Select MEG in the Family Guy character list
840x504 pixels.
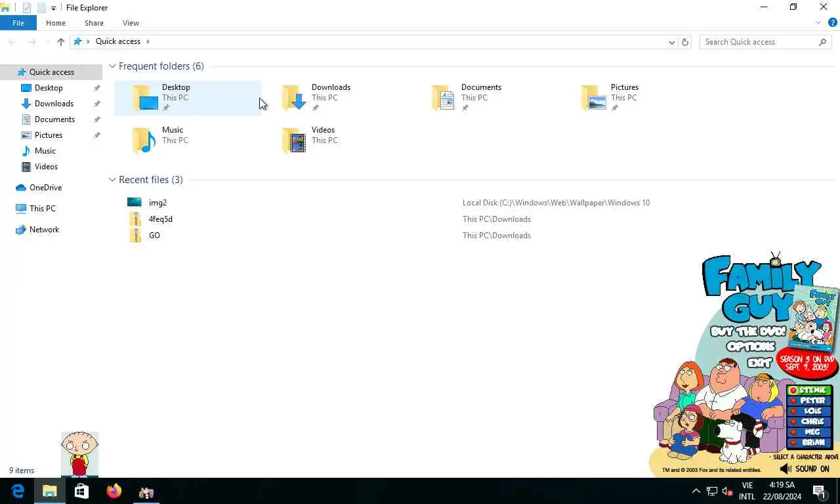coord(810,432)
